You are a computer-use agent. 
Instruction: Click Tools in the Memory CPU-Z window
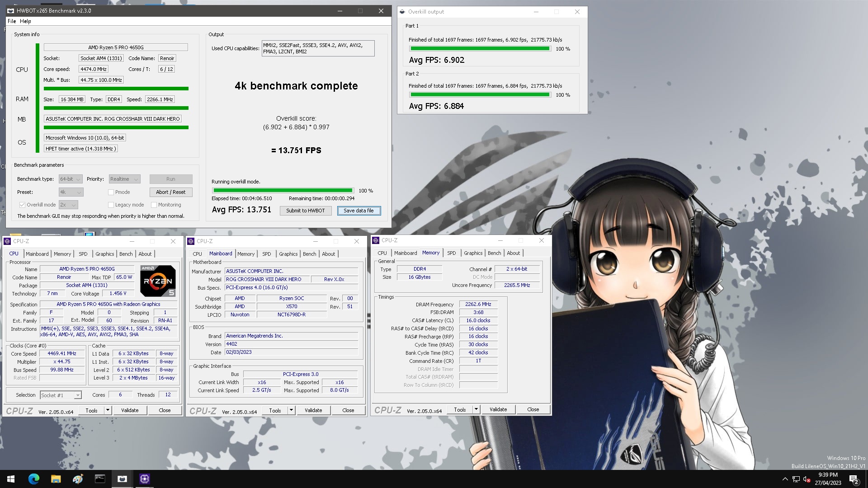[460, 409]
